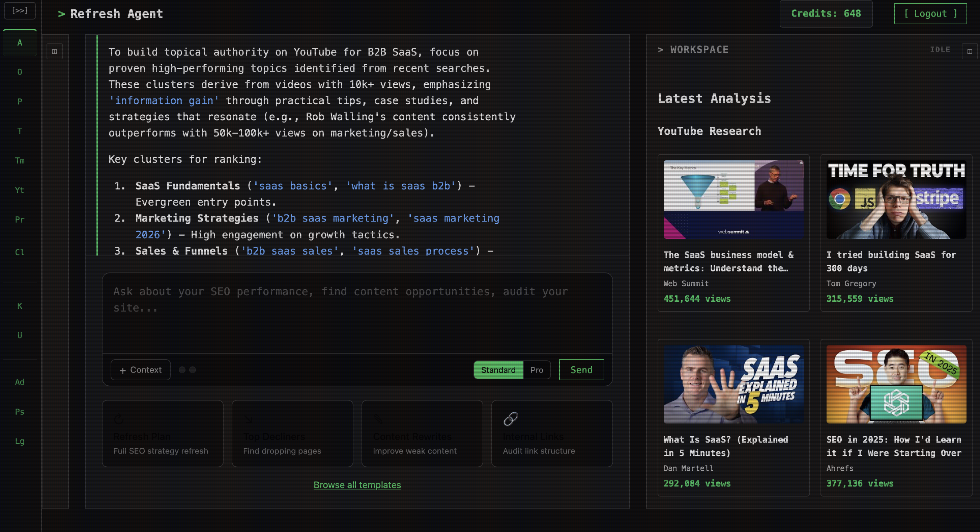
Task: Switch to the O section tab
Action: [x=20, y=72]
